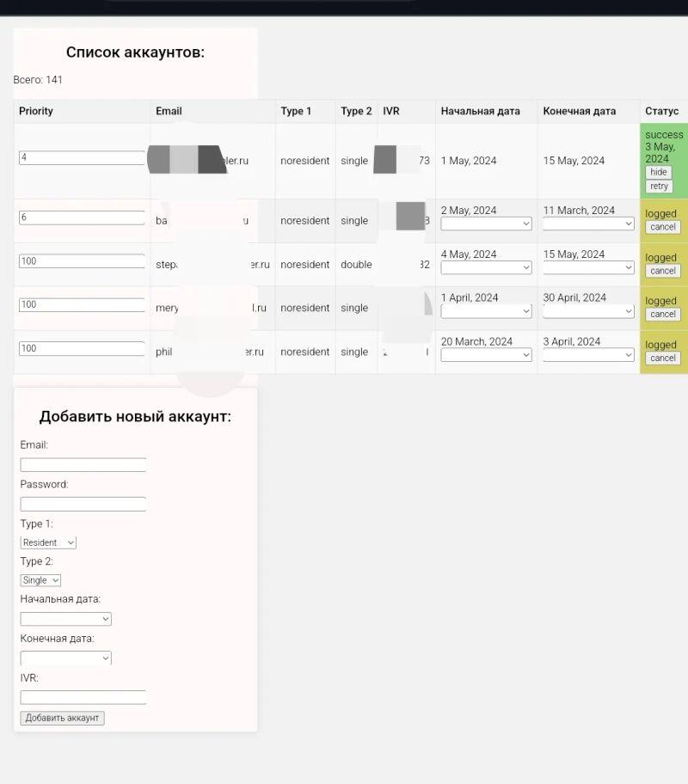Cancel the account starting 4 May, 2024
Viewport: 688px width, 784px height.
coord(662,271)
